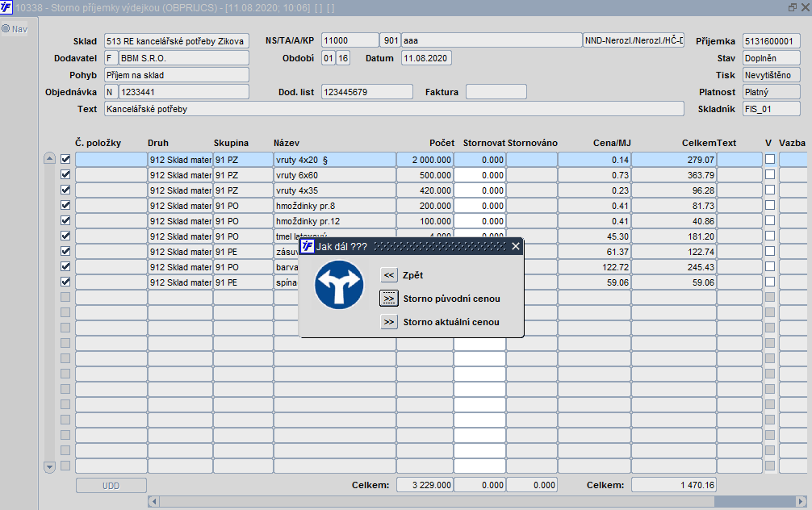
Task: Click the Pohyb field Příjem na sklad
Action: [x=177, y=75]
